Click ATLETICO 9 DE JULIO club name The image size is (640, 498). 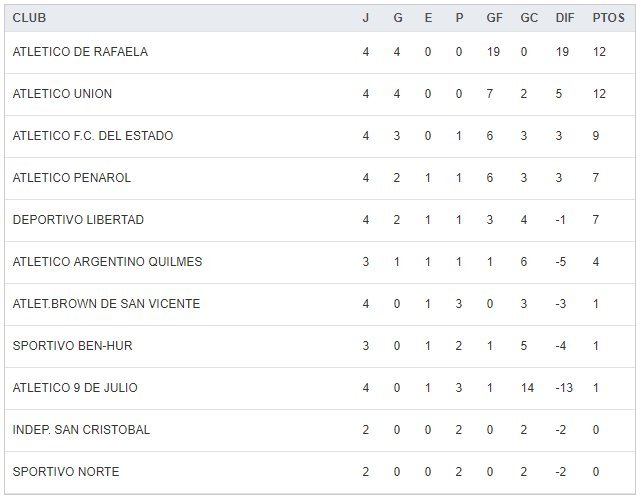tap(75, 388)
